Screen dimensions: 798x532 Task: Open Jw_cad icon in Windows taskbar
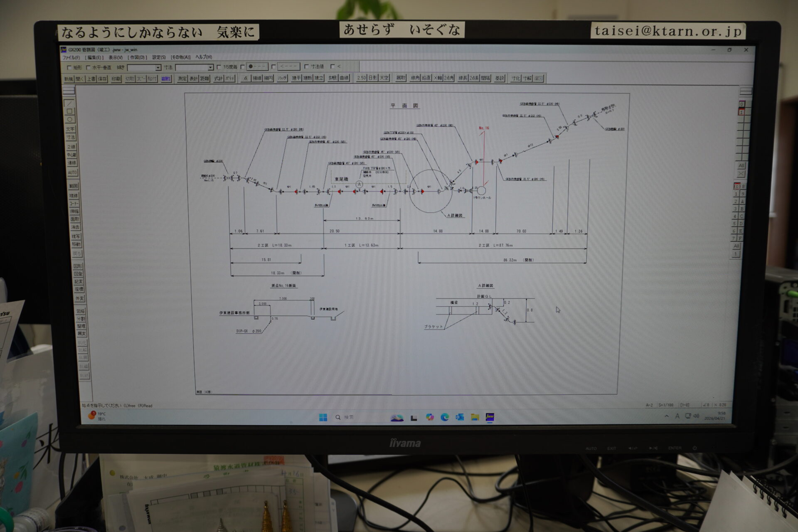click(490, 417)
